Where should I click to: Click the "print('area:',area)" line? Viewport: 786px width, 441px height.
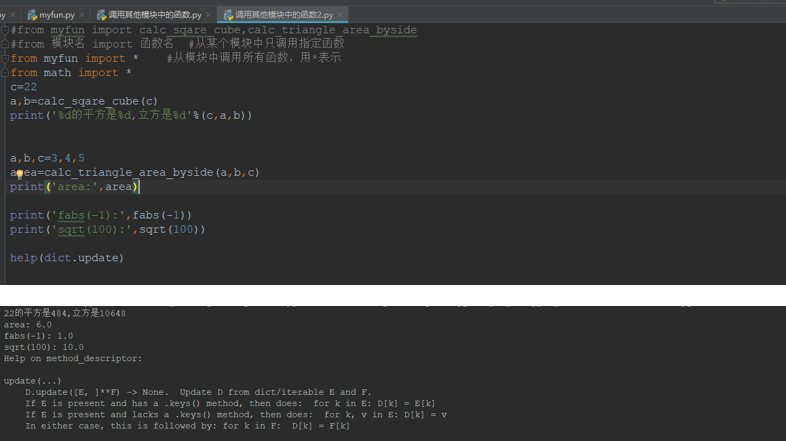(x=75, y=186)
